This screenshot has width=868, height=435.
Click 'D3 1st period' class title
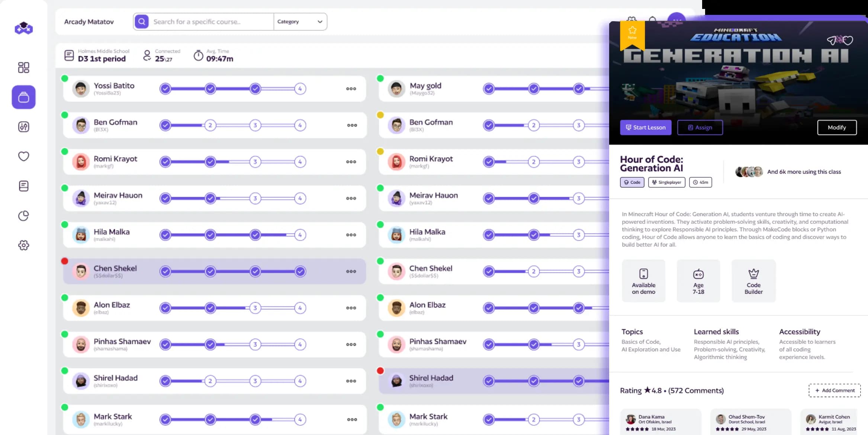tap(102, 59)
